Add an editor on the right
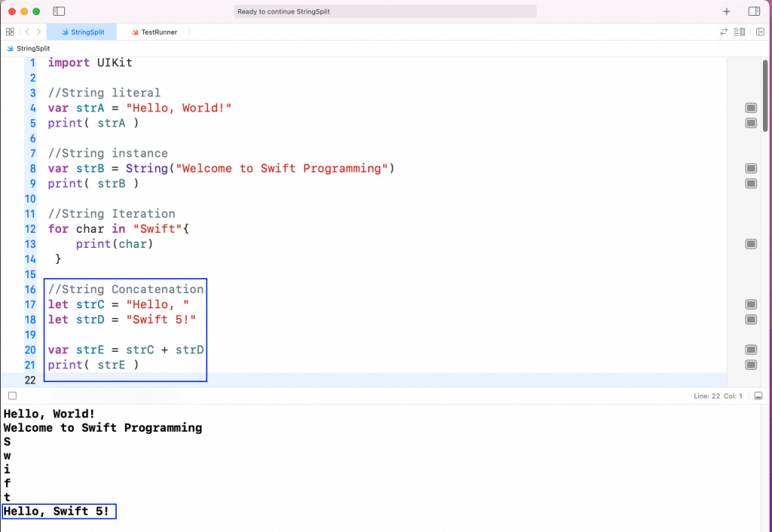 (760, 32)
